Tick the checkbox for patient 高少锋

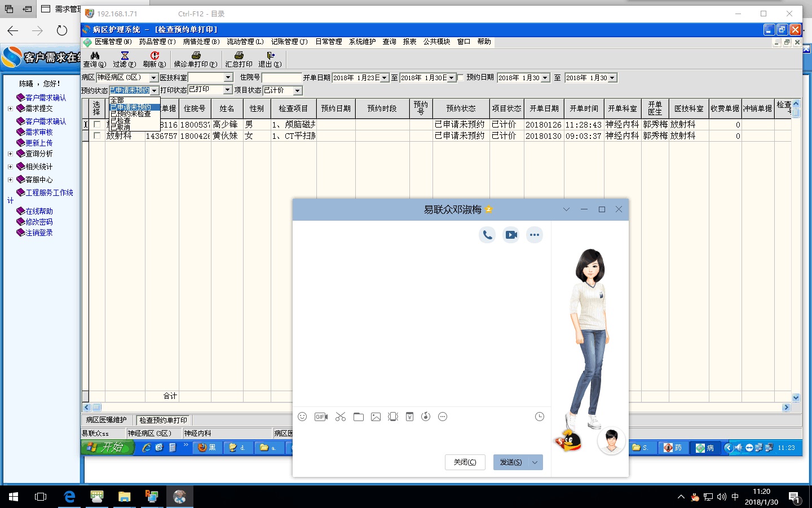coord(97,124)
